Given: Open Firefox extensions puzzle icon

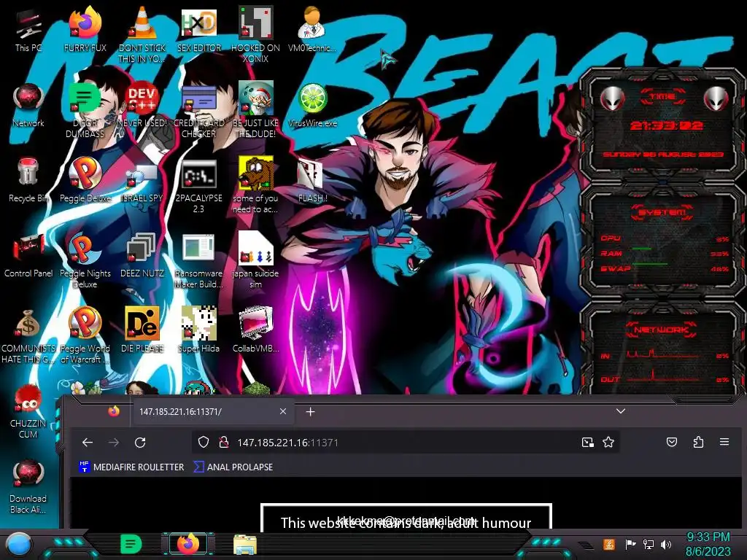Looking at the screenshot, I should 698,443.
